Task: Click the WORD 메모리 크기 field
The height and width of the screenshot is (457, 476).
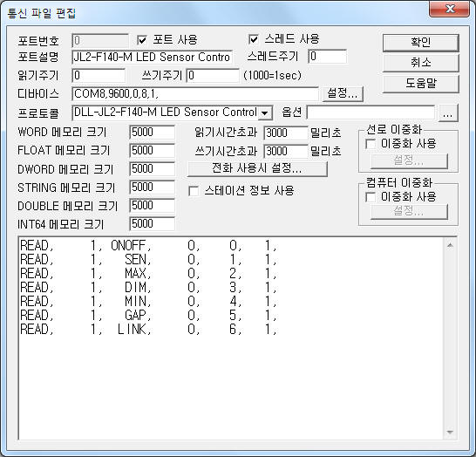Action: tap(152, 133)
